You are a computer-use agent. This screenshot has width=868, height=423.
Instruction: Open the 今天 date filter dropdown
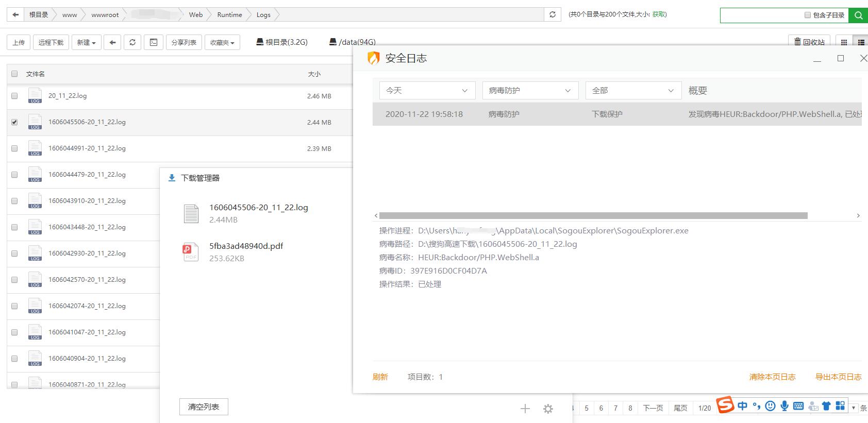click(427, 90)
